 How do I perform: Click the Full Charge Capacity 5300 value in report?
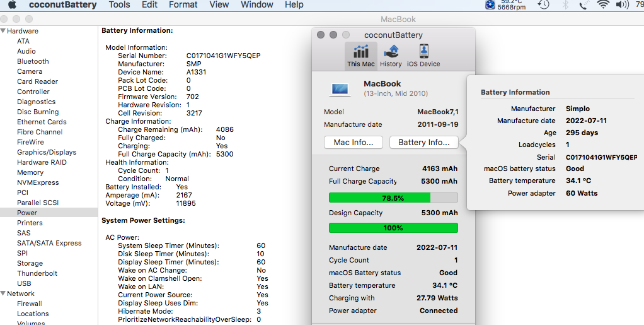[x=225, y=154]
